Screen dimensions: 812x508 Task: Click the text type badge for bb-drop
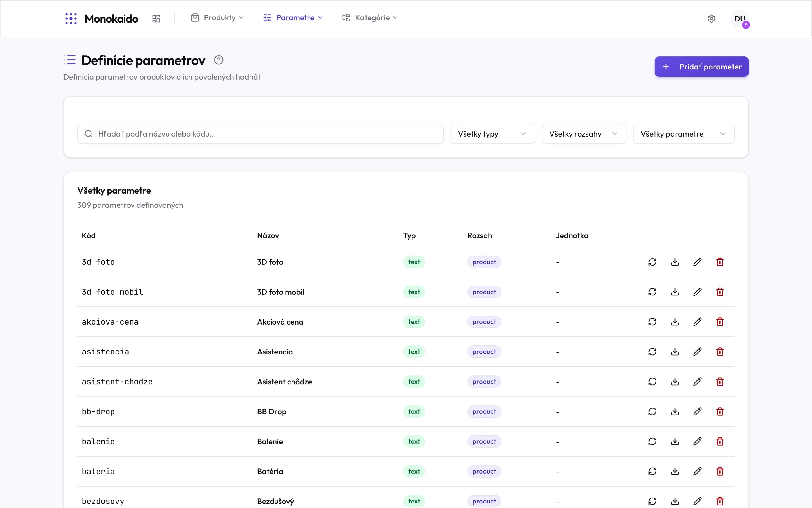click(414, 411)
